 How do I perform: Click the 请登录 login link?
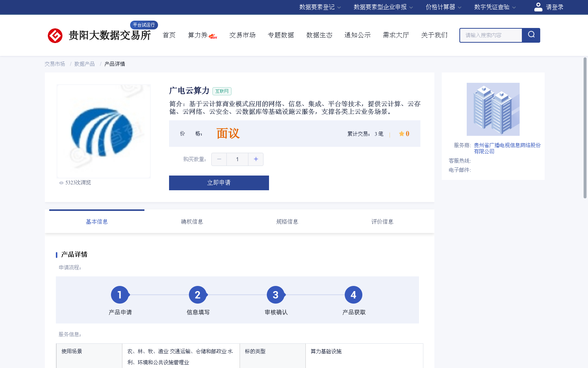pyautogui.click(x=555, y=7)
